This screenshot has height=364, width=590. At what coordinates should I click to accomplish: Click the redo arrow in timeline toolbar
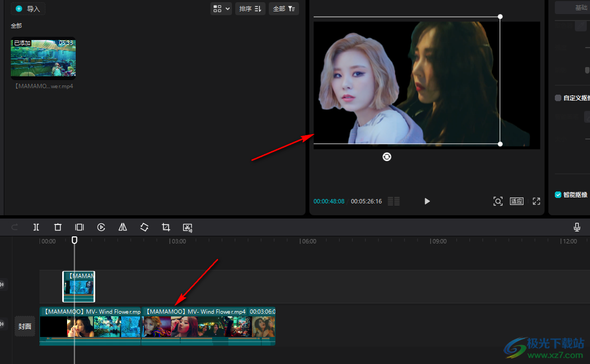click(x=15, y=227)
